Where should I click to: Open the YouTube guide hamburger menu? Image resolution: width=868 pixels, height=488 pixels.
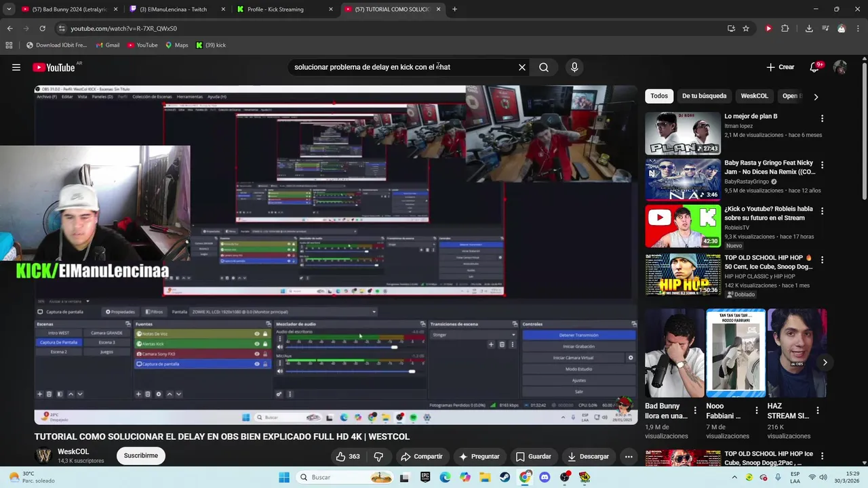click(16, 67)
